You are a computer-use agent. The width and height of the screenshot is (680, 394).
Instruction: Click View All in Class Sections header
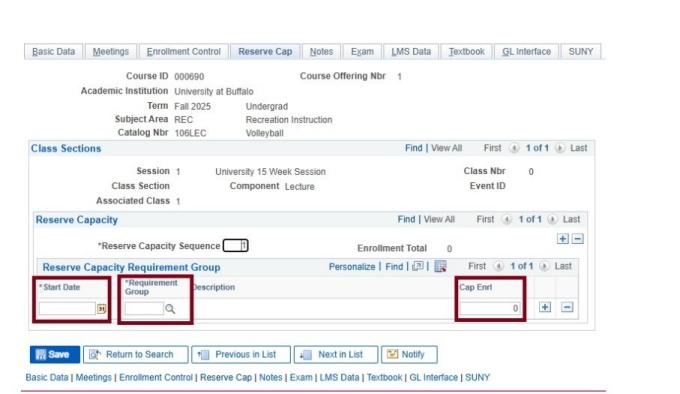tap(446, 148)
